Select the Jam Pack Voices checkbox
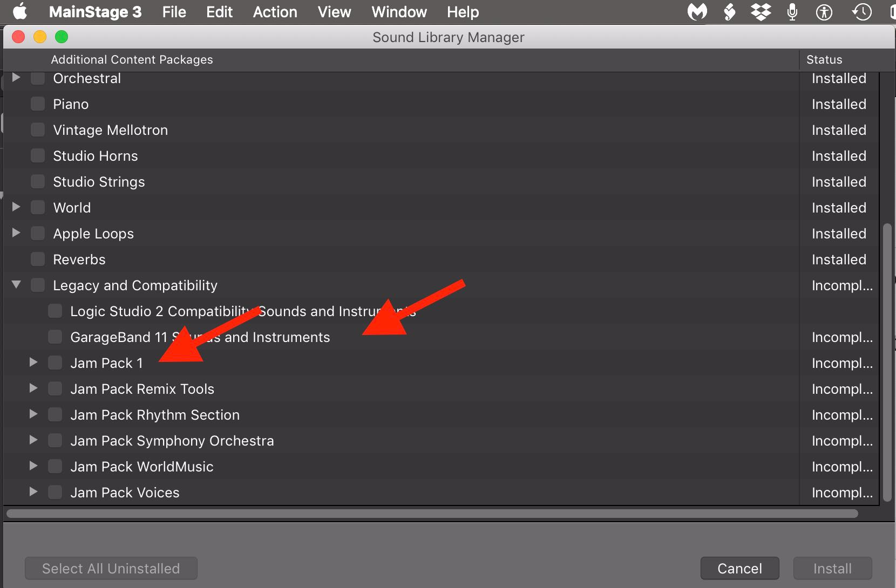The height and width of the screenshot is (588, 896). pos(55,492)
